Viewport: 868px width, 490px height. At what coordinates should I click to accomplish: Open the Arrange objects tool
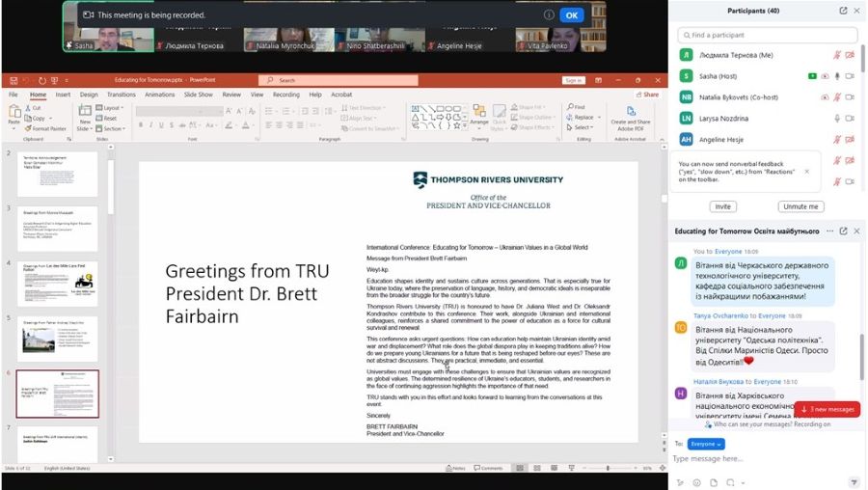(x=479, y=115)
